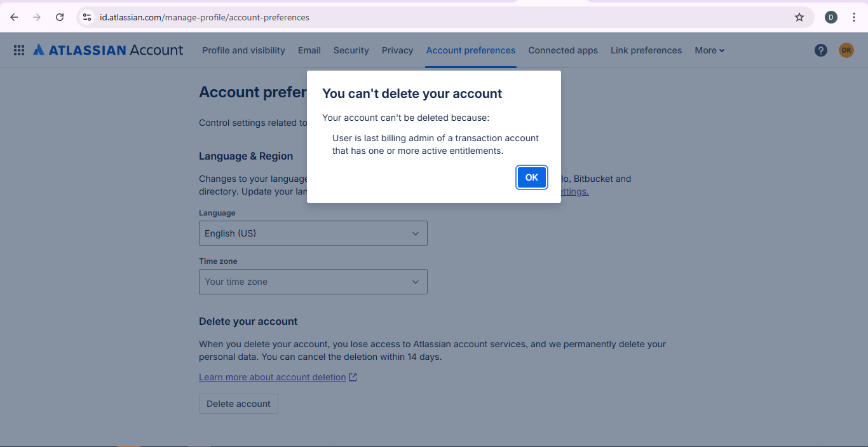Click OK in the dialog

[532, 177]
